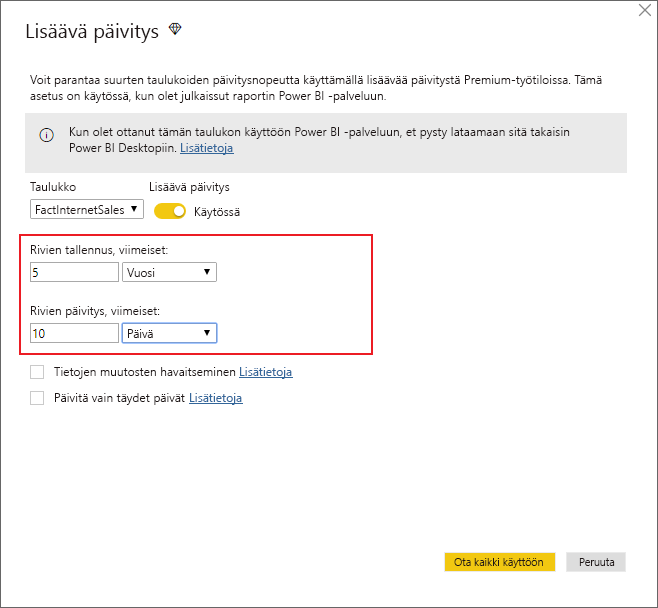Click the Premium diamond icon beside the title
Image resolution: width=658 pixels, height=608 pixels.
[176, 30]
